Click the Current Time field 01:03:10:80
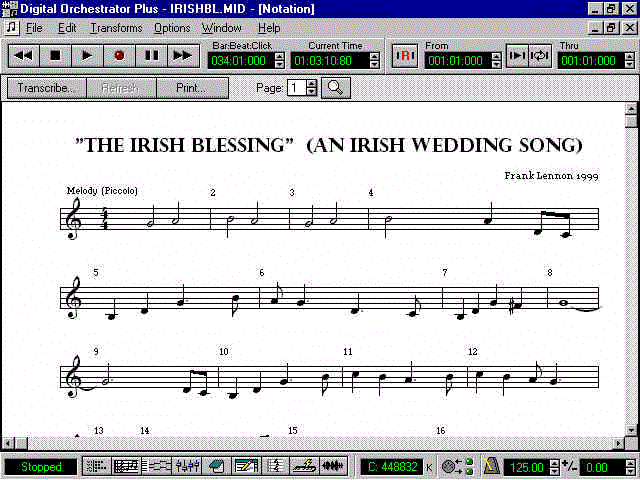The height and width of the screenshot is (480, 640). click(x=329, y=60)
